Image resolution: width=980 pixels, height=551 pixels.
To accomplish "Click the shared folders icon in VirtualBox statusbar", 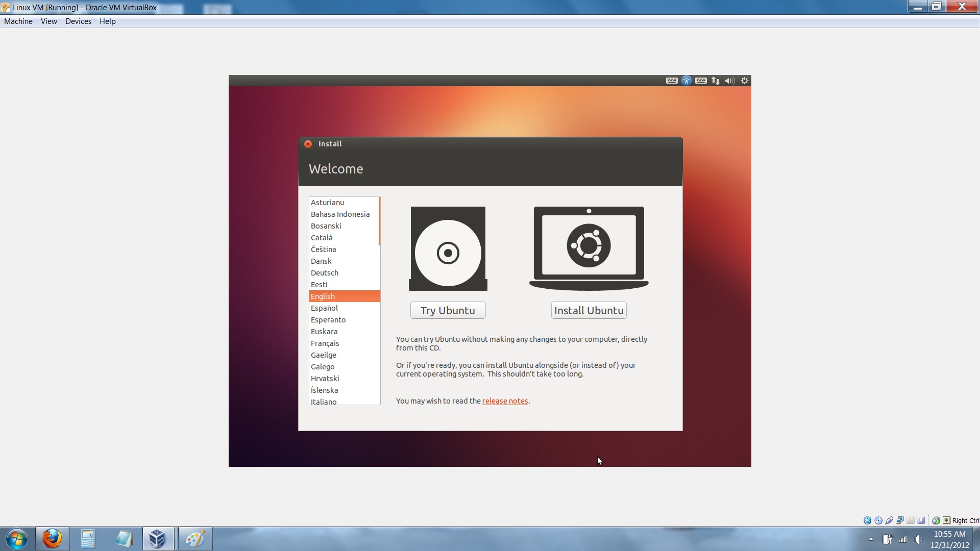I will 911,520.
